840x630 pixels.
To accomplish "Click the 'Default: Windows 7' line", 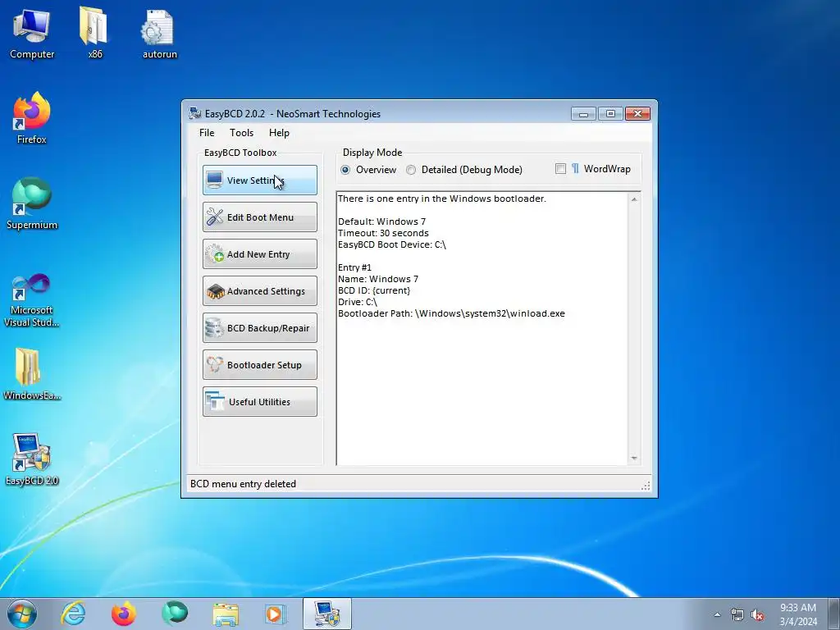I will [382, 221].
